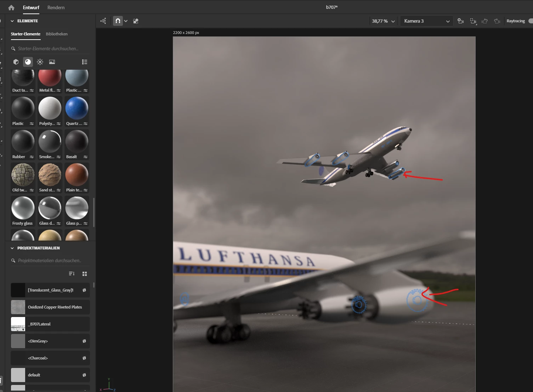Open the 38,77 % zoom dropdown

point(383,21)
